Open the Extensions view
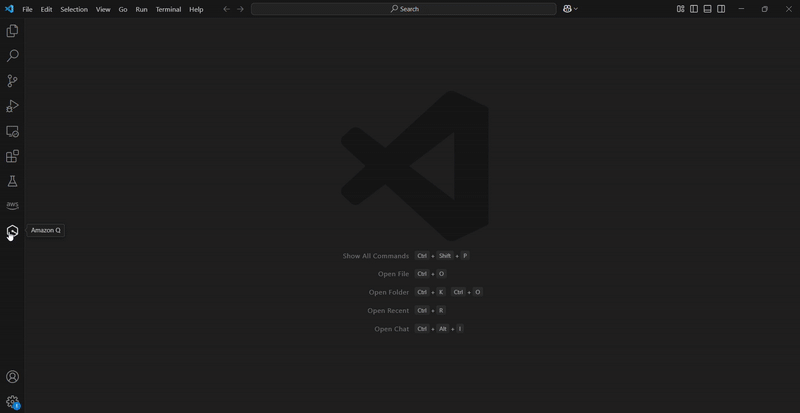This screenshot has width=800, height=413. 12,156
